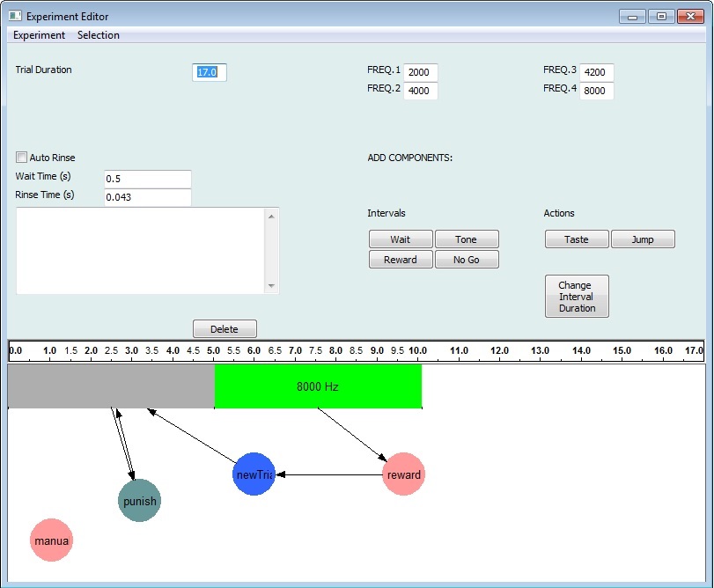Select the gray wait interval block
Image resolution: width=714 pixels, height=588 pixels.
click(111, 386)
